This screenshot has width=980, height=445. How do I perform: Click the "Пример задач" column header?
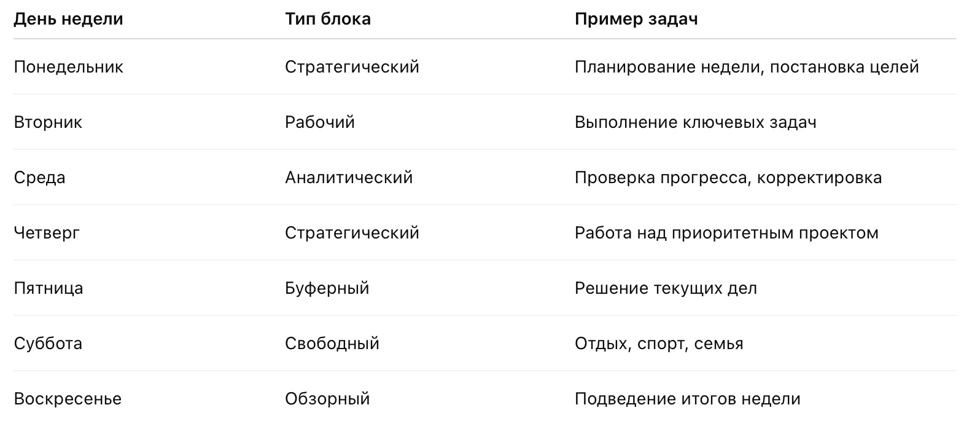636,19
